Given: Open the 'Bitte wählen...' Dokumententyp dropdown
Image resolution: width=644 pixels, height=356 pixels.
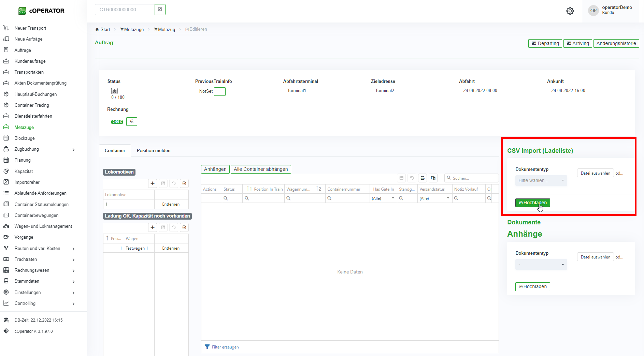Looking at the screenshot, I should (541, 180).
